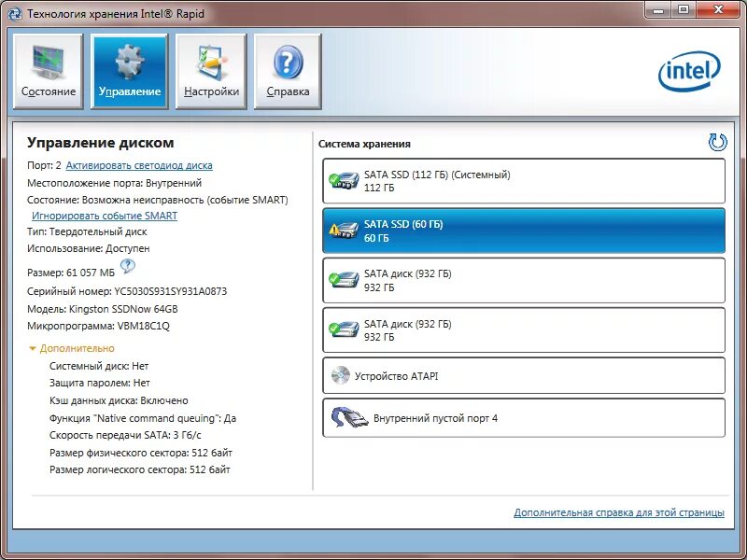The width and height of the screenshot is (747, 560).
Task: Minimize the Intel Rapid window
Action: coord(659,9)
